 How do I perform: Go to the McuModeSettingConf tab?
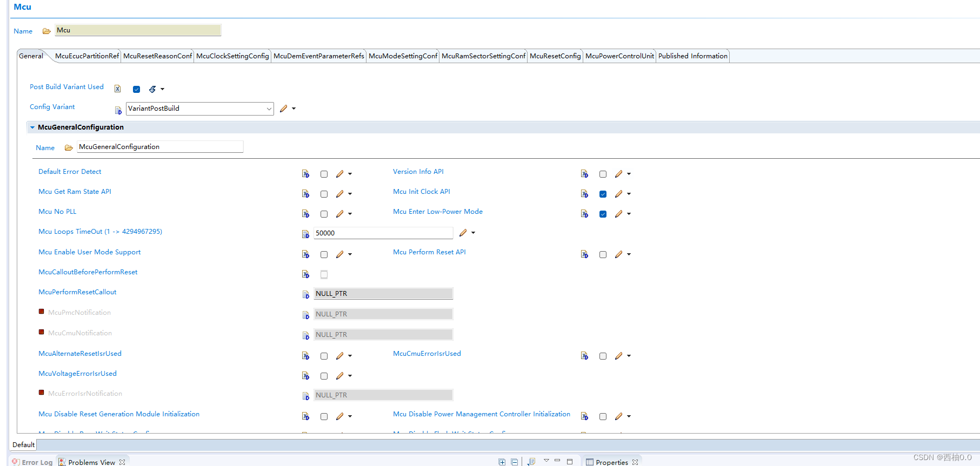403,56
